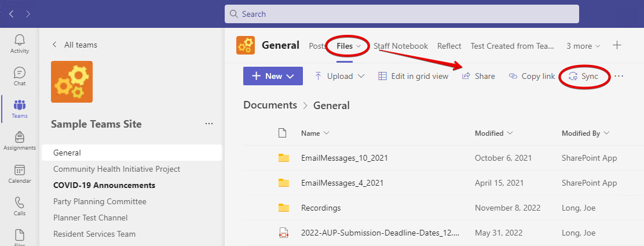Image resolution: width=644 pixels, height=246 pixels.
Task: Switch to the Staff Notebook tab
Action: point(400,46)
